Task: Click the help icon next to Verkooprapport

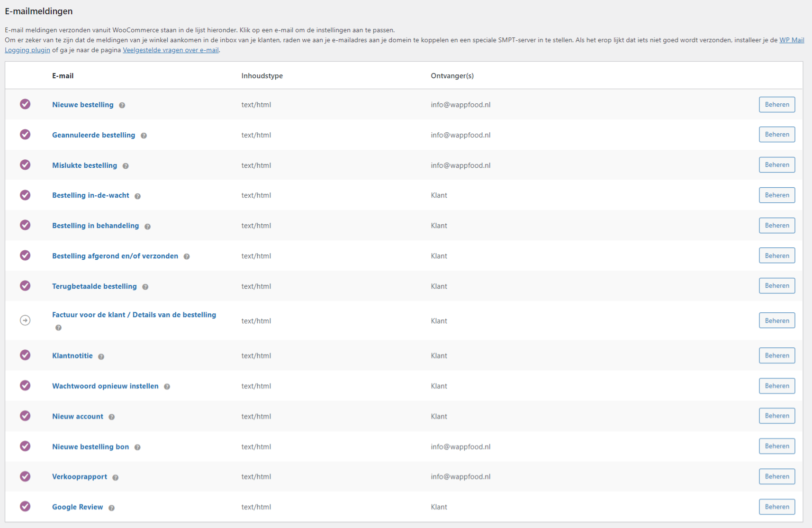Action: (x=115, y=477)
